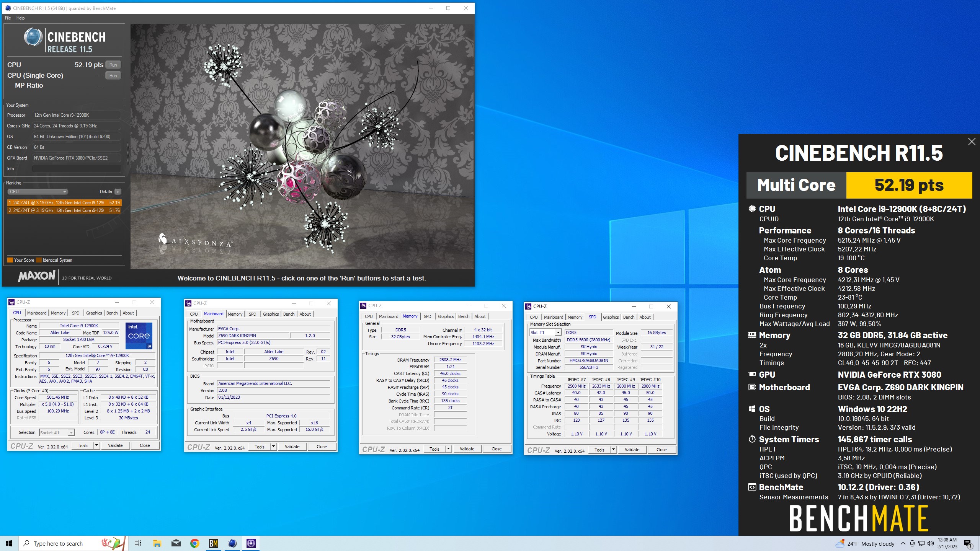980x551 pixels.
Task: Click the BIOS Version value 2.08
Action: (273, 391)
